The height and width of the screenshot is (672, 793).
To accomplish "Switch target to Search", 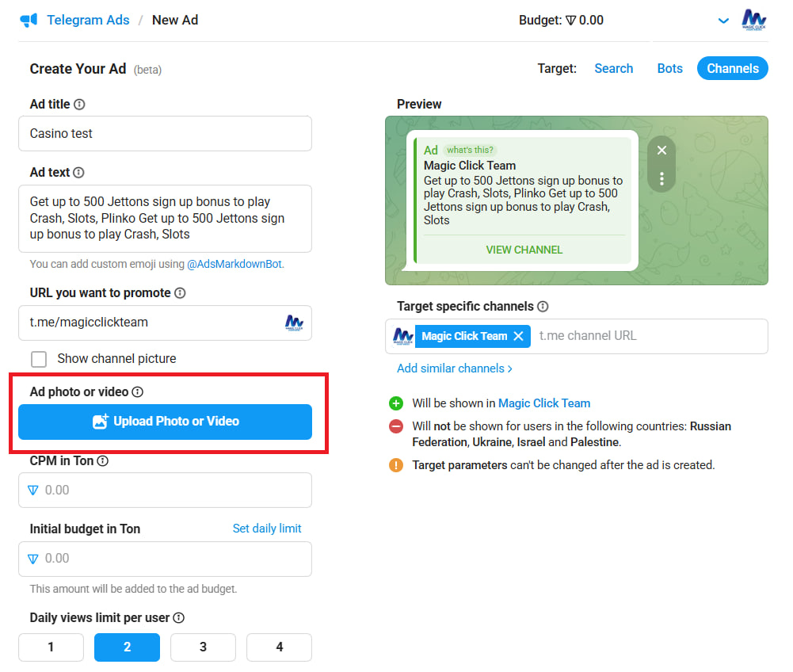I will click(613, 68).
